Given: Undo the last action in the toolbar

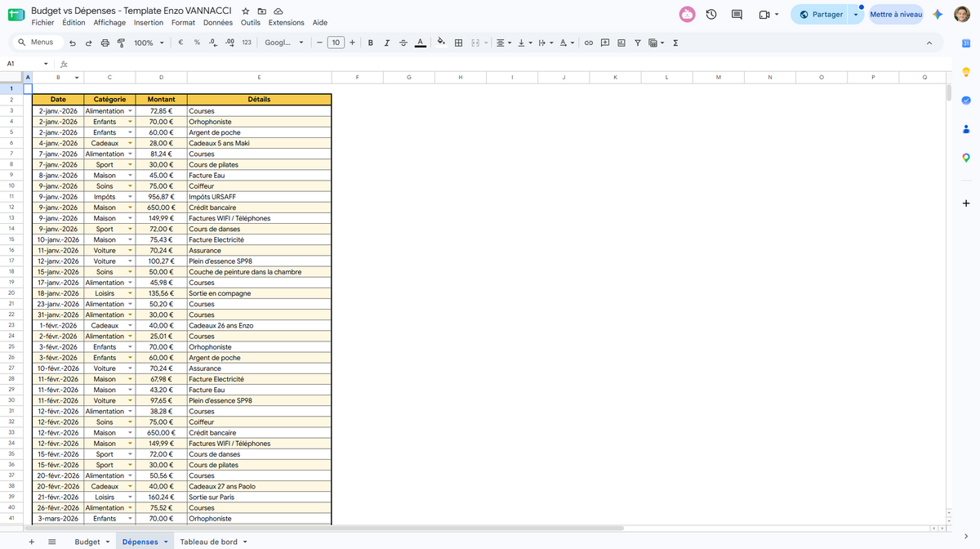Looking at the screenshot, I should pos(73,42).
